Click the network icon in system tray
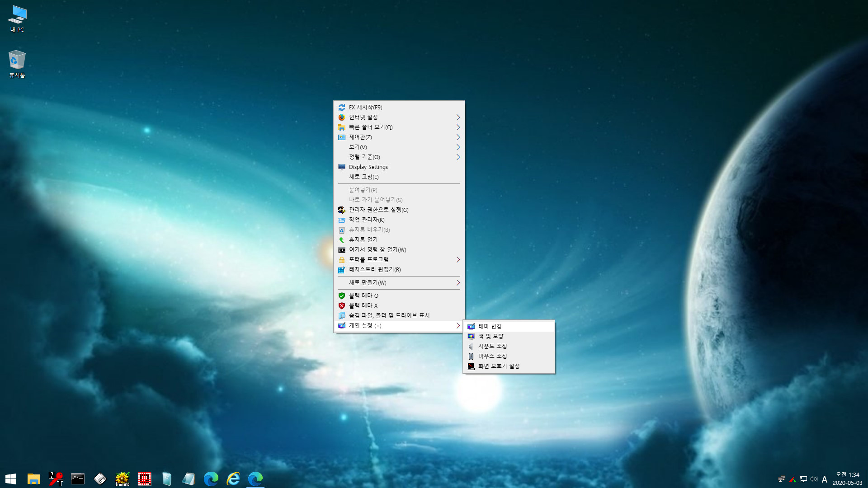 (803, 479)
